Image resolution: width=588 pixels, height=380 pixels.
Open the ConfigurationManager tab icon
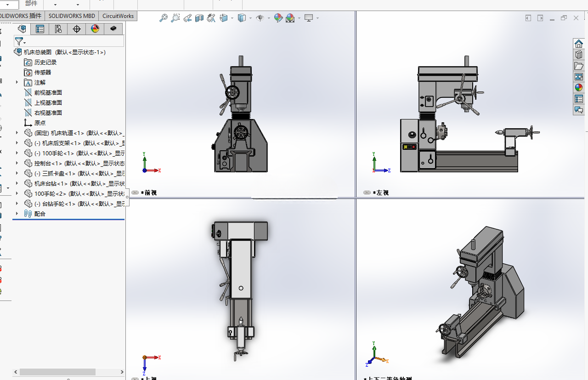click(x=58, y=29)
